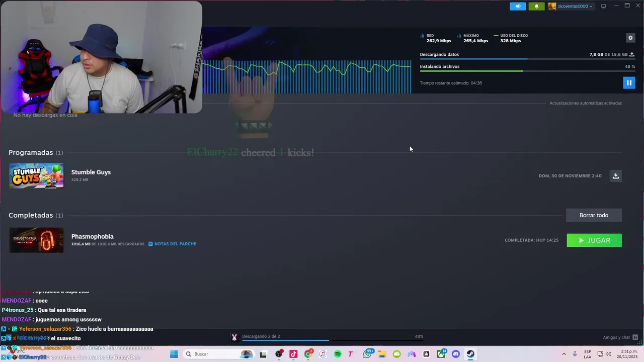Click the Completadas section header
Screen dimensions: 644x362
coord(36,215)
